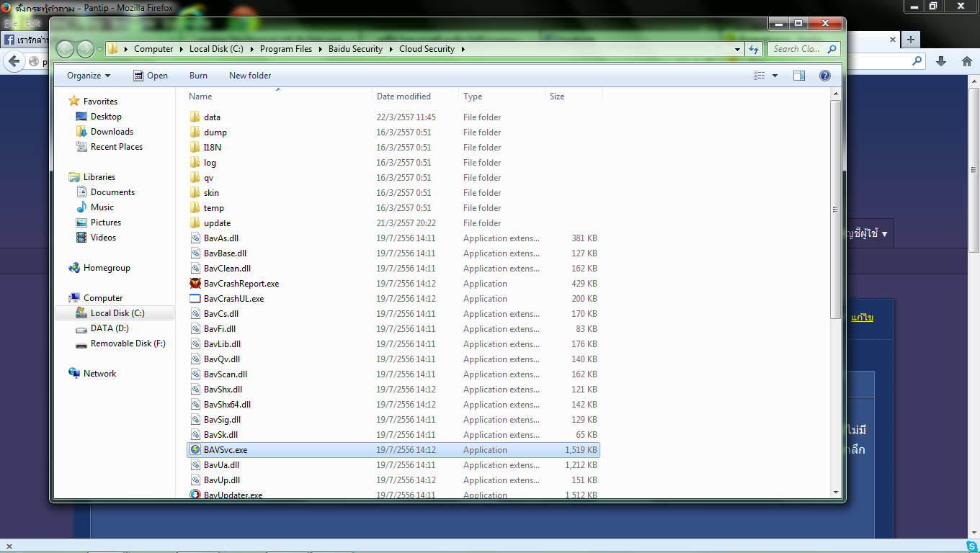Select the skin folder
This screenshot has height=553, width=980.
(x=211, y=193)
